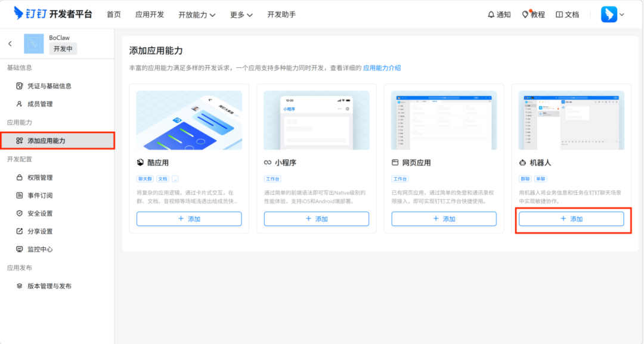
Task: Expand the 开放能力 dropdown menu
Action: point(197,14)
